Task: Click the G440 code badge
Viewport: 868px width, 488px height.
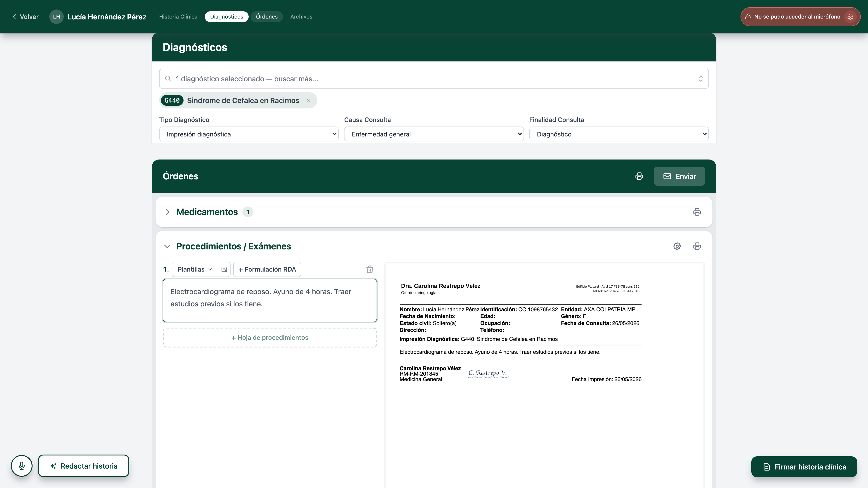Action: pos(172,100)
